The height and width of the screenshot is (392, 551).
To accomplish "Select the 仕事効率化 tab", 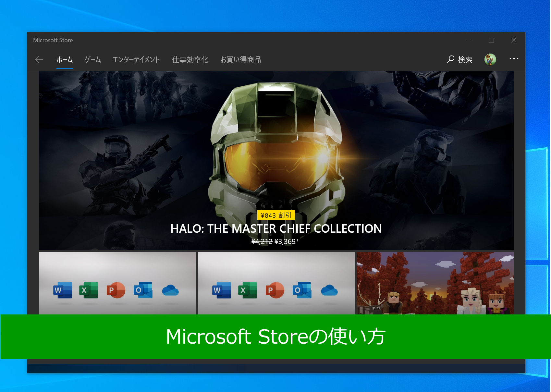I will pyautogui.click(x=190, y=60).
